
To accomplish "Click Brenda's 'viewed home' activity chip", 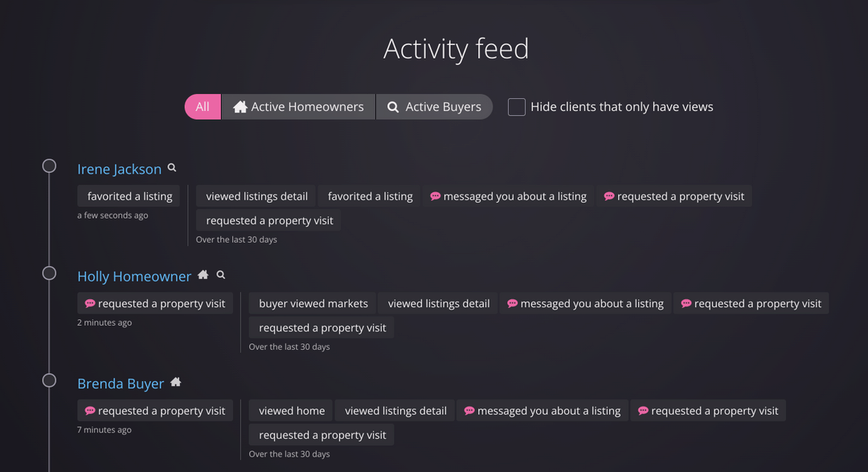I will pyautogui.click(x=290, y=410).
